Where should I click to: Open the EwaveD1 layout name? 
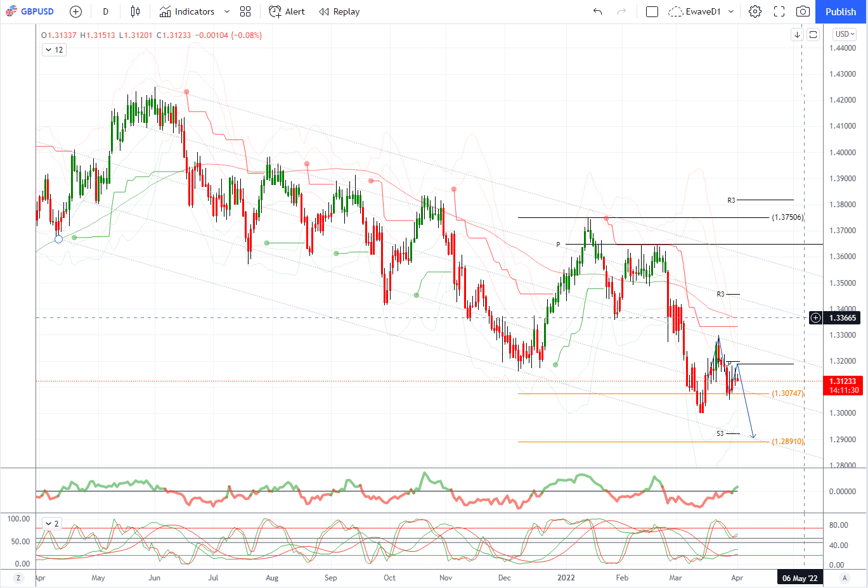coord(703,11)
